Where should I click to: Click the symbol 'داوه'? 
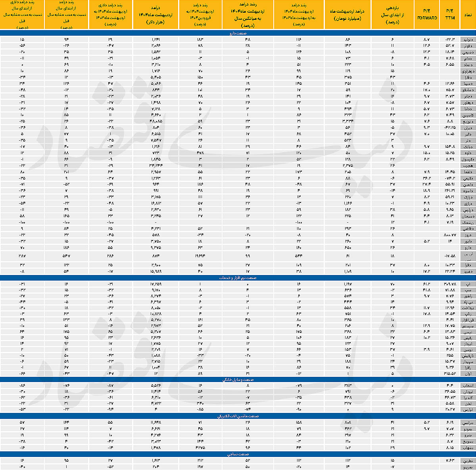(468, 152)
